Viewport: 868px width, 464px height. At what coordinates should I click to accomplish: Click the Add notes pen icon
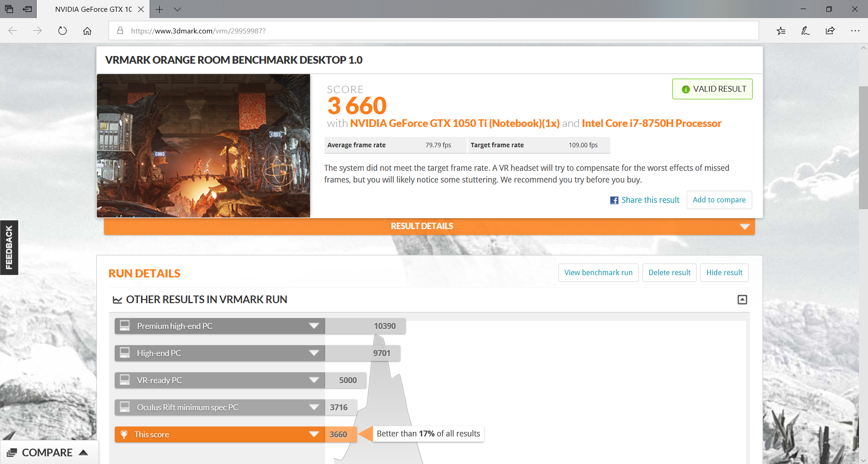[x=805, y=31]
